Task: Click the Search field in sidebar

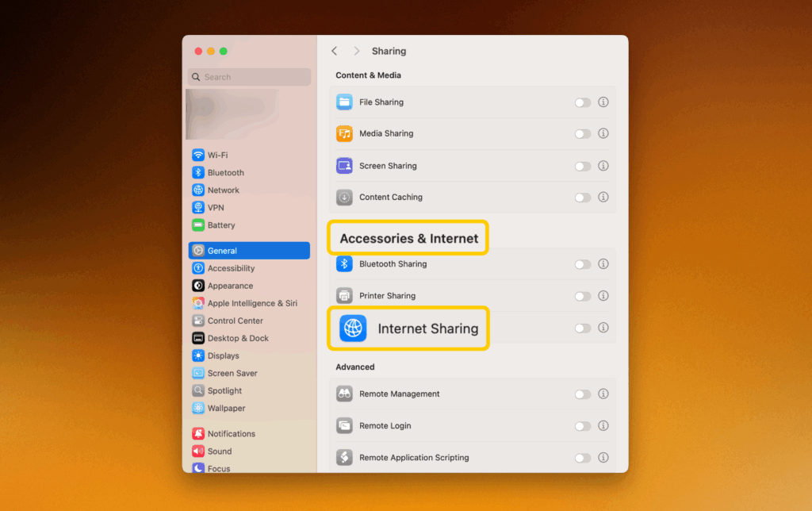Action: pyautogui.click(x=249, y=77)
